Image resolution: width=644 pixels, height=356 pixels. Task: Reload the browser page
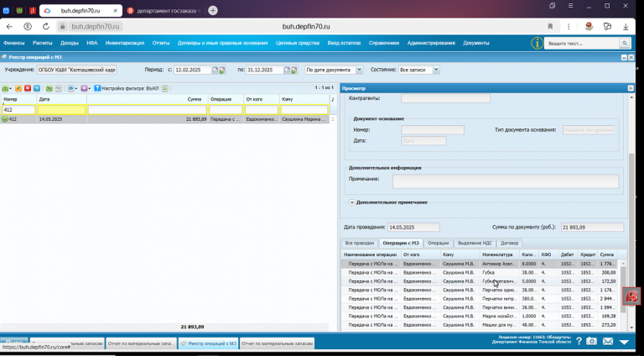(x=45, y=26)
